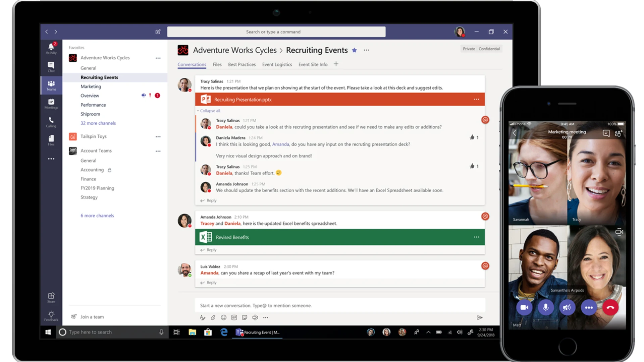Turn off the camera in the mobile call
This screenshot has height=362, width=644.
(524, 307)
